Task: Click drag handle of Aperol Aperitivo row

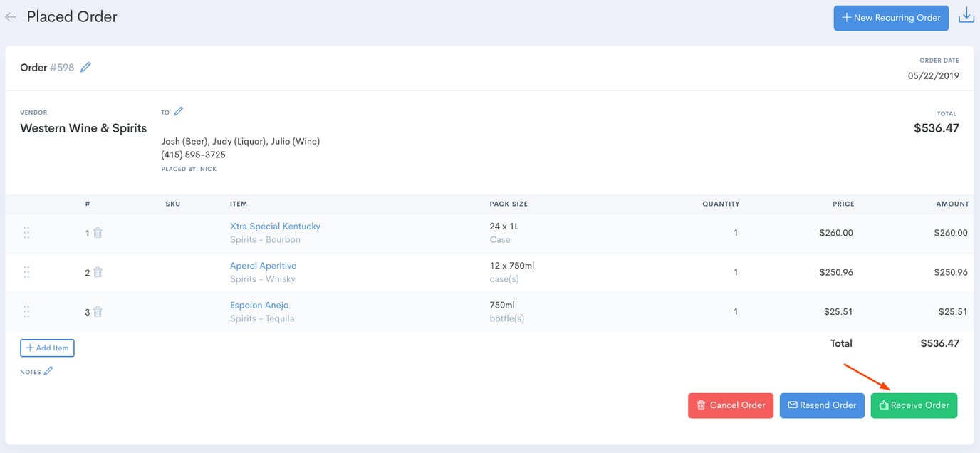Action: pyautogui.click(x=26, y=272)
